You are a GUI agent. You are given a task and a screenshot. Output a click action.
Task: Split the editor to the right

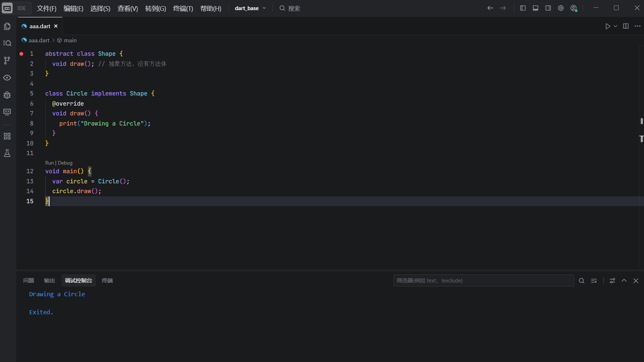point(626,26)
